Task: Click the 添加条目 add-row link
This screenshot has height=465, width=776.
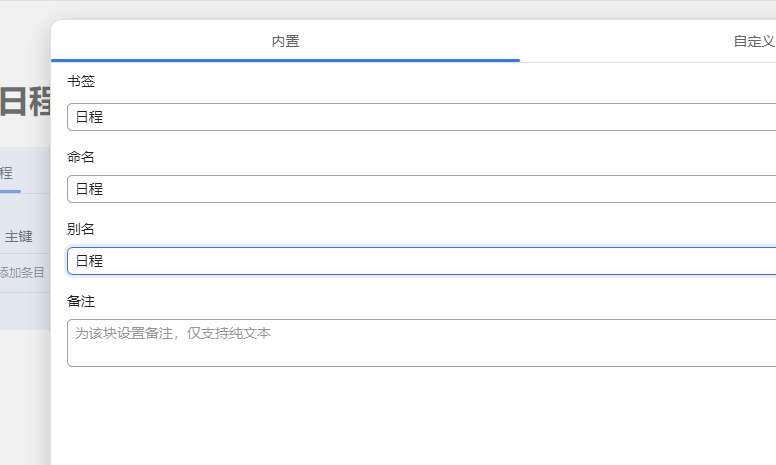Action: (x=22, y=272)
